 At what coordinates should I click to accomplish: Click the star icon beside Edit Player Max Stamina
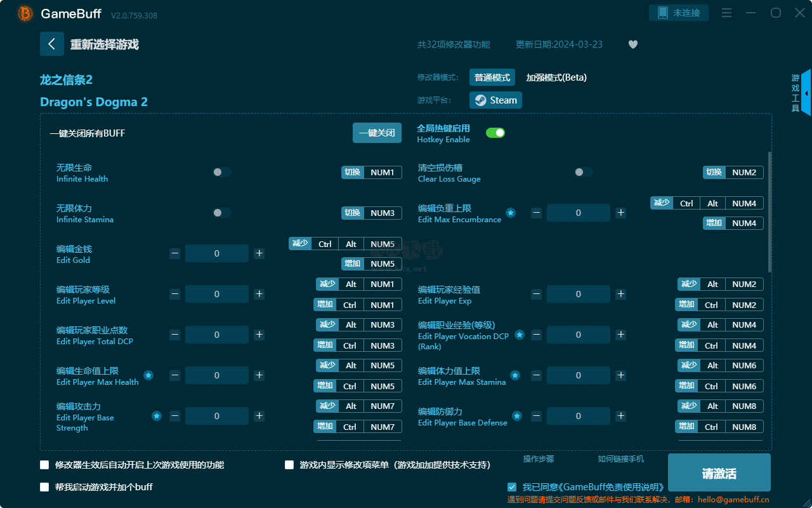pos(515,375)
